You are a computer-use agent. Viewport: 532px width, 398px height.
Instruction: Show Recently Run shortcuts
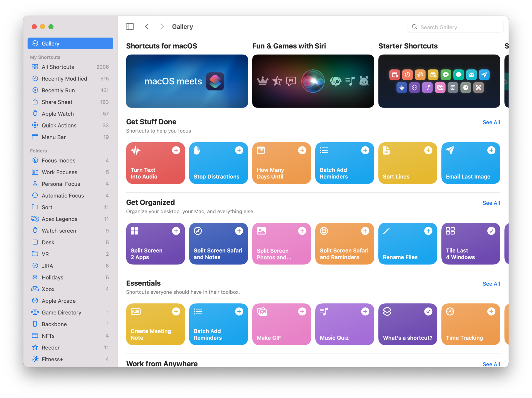[70, 90]
